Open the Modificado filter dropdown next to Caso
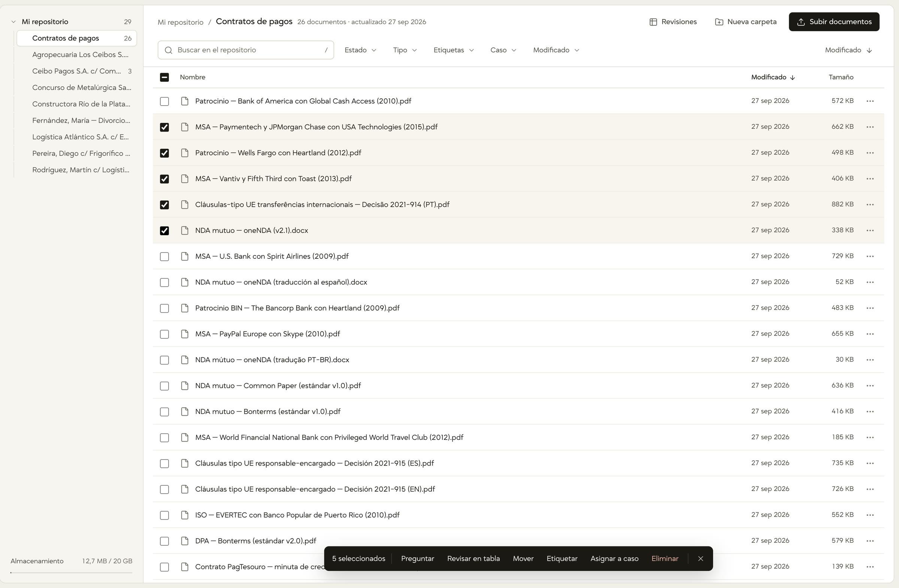 click(556, 50)
